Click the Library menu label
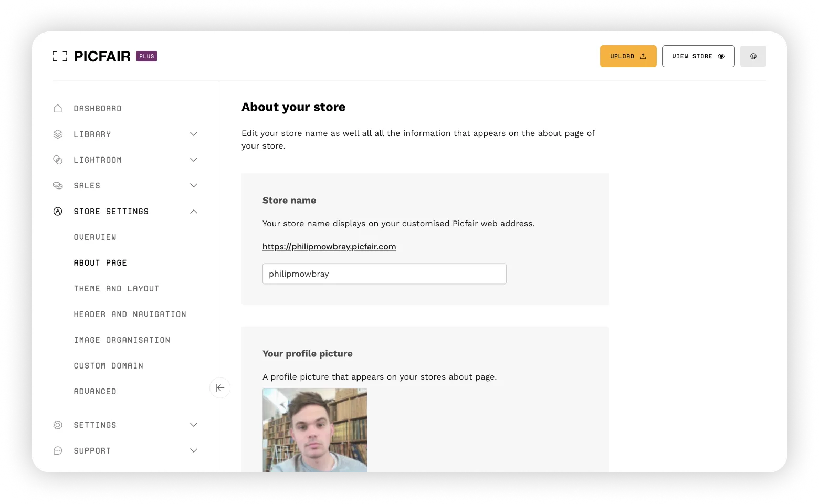Image resolution: width=819 pixels, height=504 pixels. (92, 134)
